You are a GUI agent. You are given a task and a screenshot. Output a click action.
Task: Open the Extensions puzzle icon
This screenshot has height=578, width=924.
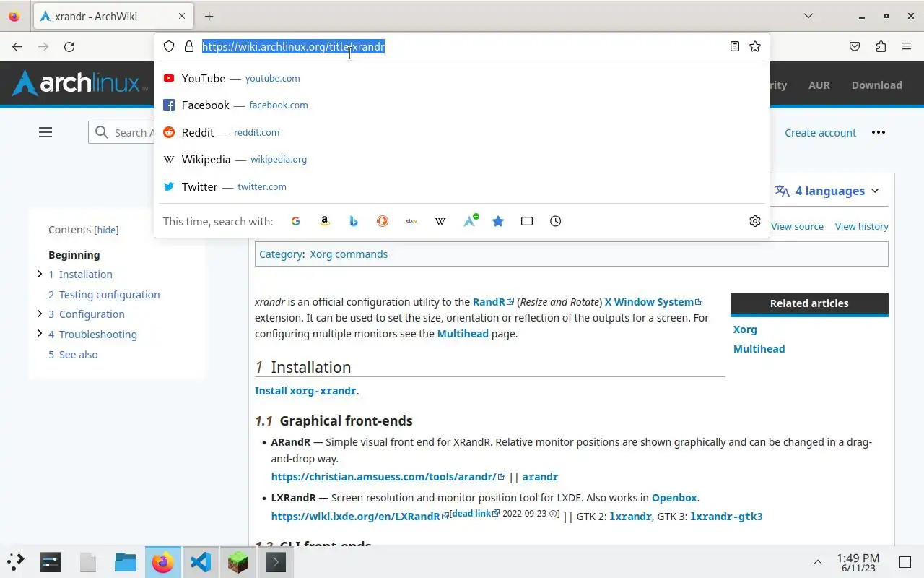881,46
